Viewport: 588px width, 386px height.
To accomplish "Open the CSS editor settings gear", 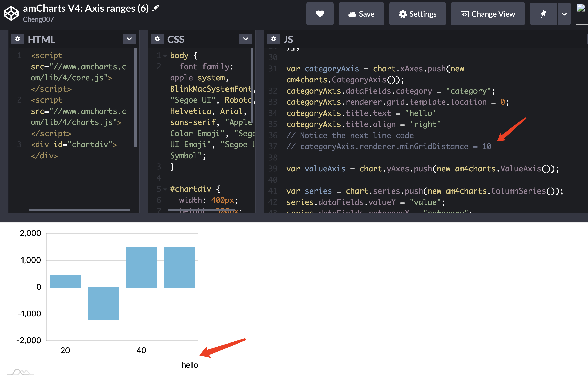I will [157, 39].
